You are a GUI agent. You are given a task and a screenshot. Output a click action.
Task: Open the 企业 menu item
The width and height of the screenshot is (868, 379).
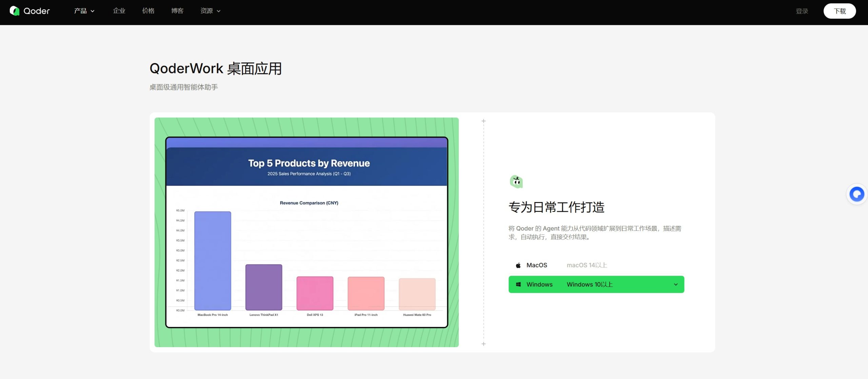(x=119, y=11)
